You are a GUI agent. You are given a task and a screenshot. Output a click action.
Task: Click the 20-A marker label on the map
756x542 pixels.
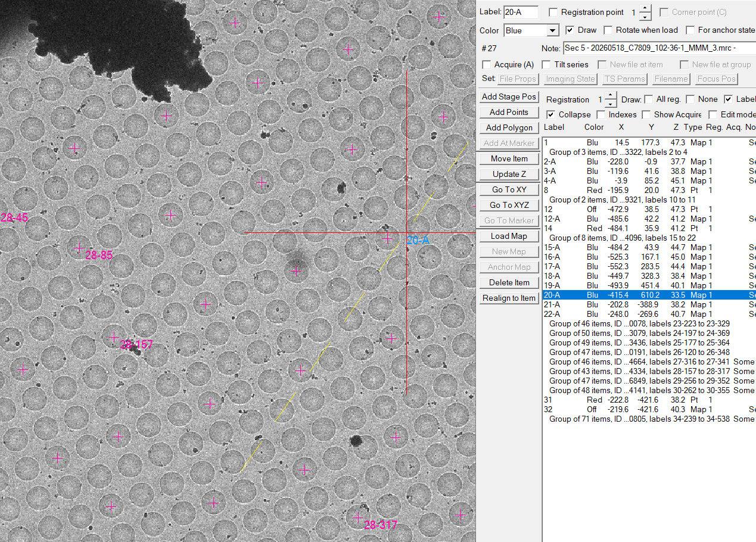[418, 241]
